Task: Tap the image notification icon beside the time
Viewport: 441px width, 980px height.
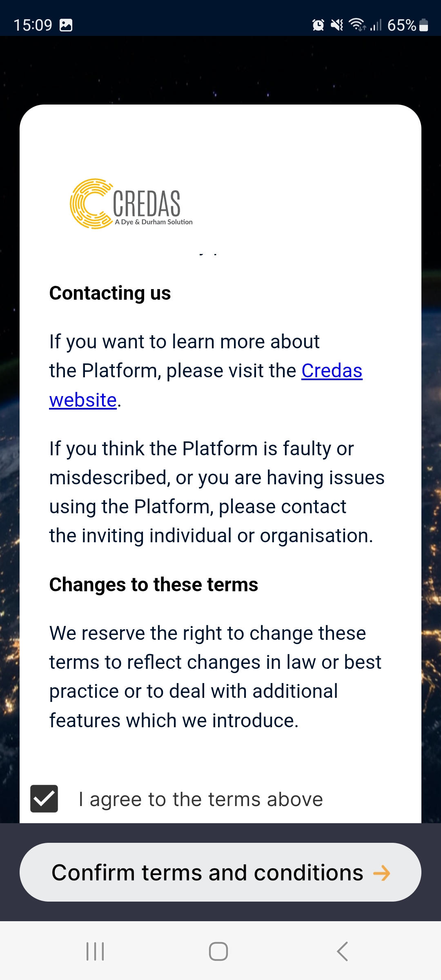Action: point(66,25)
